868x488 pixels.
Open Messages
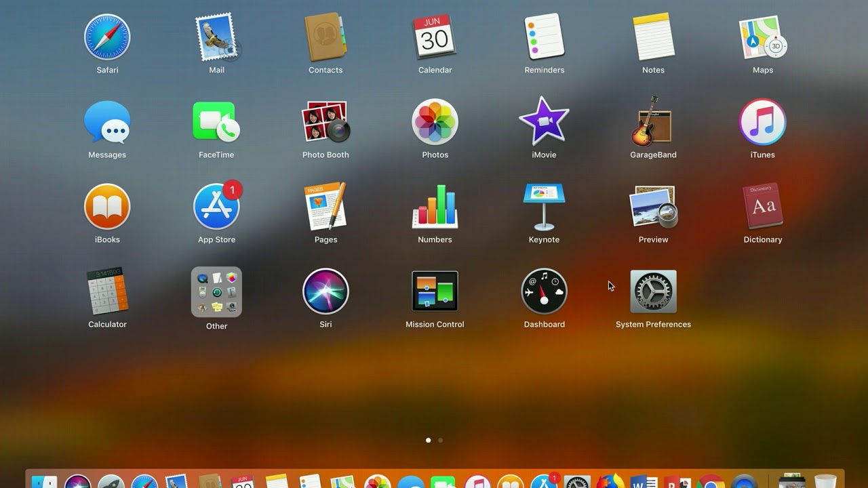(x=107, y=123)
